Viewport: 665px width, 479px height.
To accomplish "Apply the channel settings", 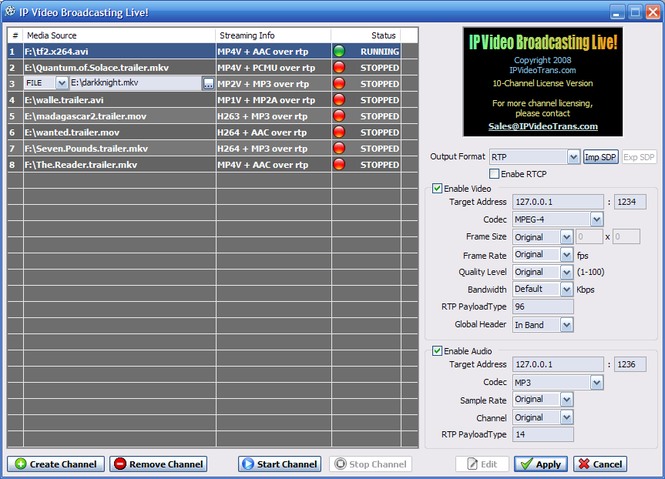I will click(x=541, y=464).
